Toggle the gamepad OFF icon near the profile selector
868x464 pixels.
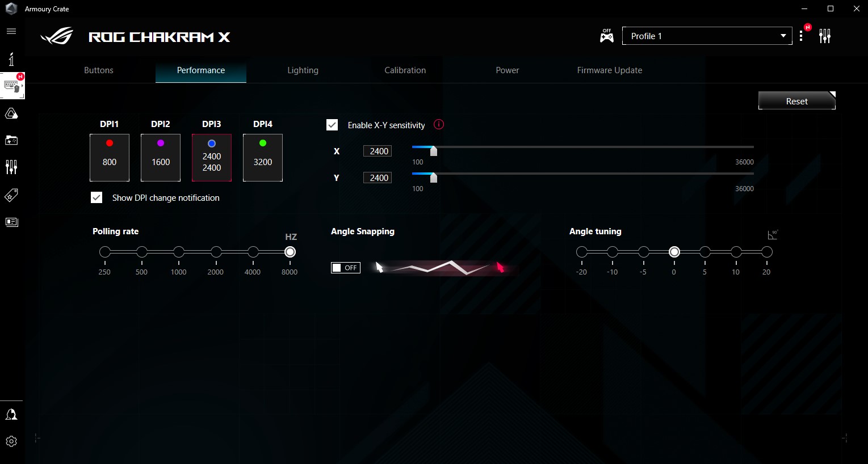(607, 36)
